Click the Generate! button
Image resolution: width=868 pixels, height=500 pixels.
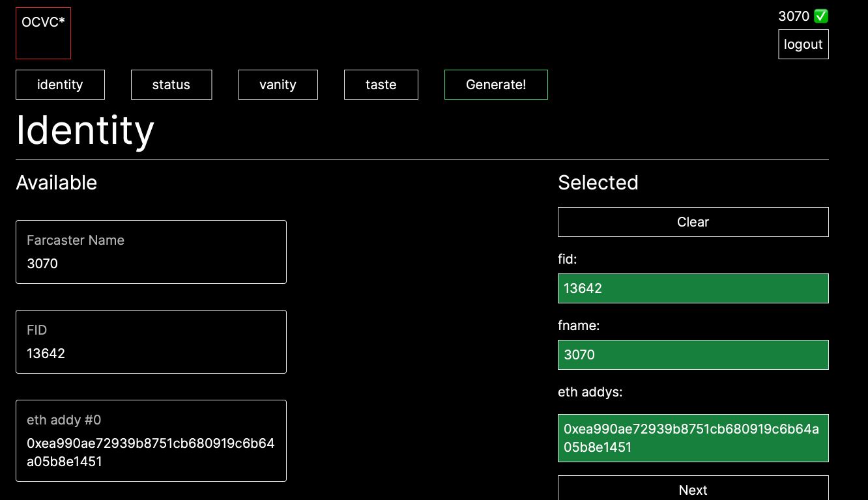click(496, 85)
